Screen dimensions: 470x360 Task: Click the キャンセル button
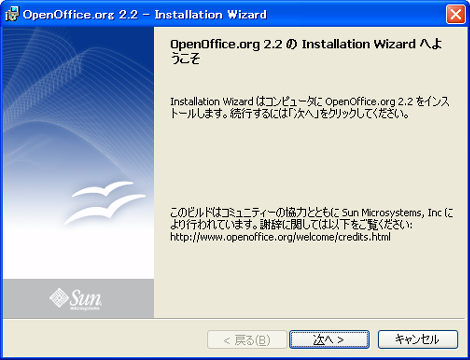pos(418,340)
